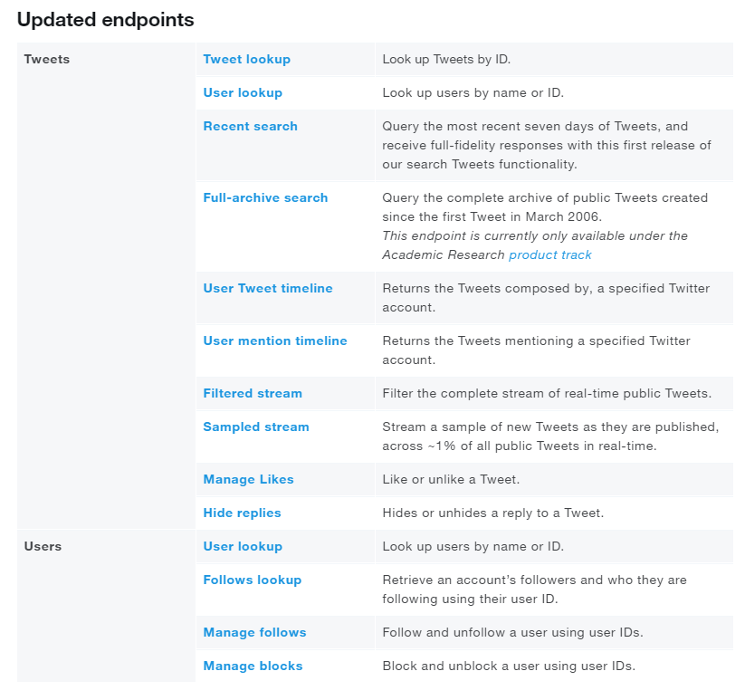Click the Updated endpoints heading
The image size is (745, 700).
pyautogui.click(x=105, y=20)
